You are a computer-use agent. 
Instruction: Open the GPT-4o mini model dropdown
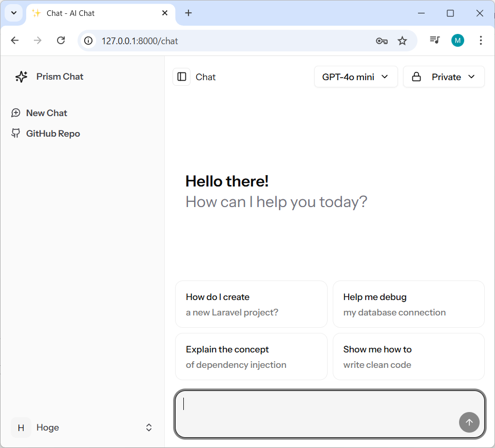pos(355,77)
